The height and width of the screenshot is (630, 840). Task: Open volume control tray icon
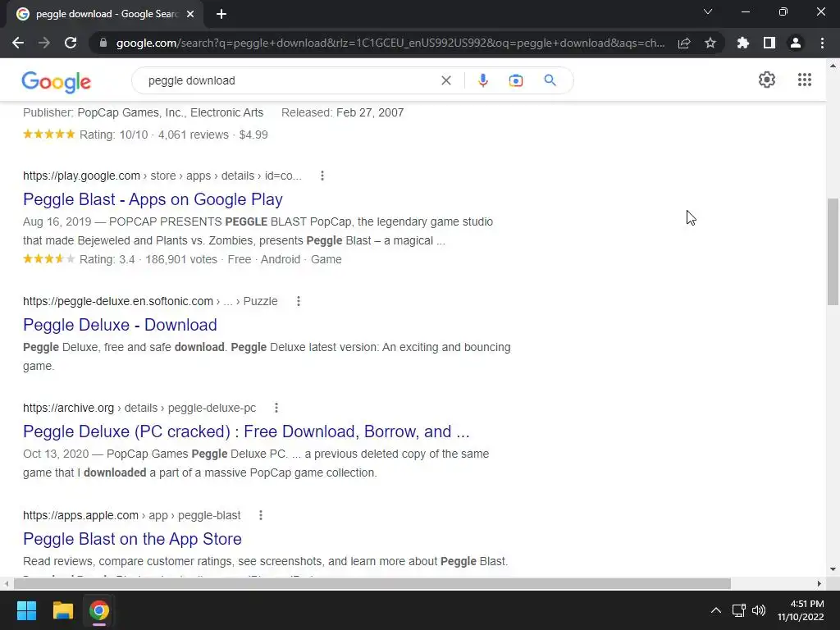tap(759, 610)
